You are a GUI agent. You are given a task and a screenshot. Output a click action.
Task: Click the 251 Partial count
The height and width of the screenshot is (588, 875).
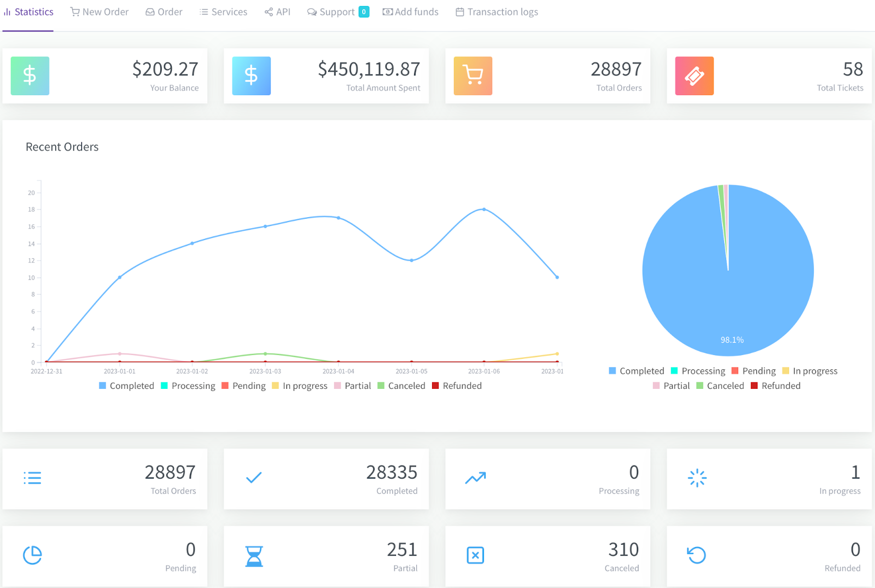402,550
